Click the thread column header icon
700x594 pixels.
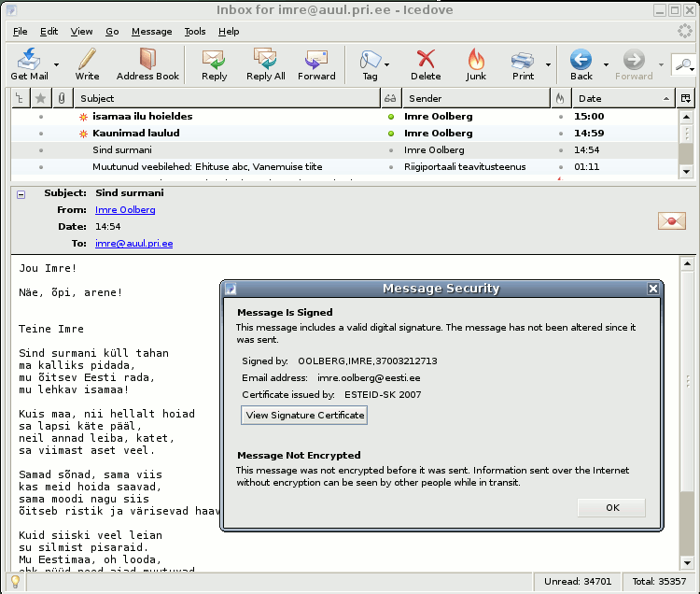(20, 98)
